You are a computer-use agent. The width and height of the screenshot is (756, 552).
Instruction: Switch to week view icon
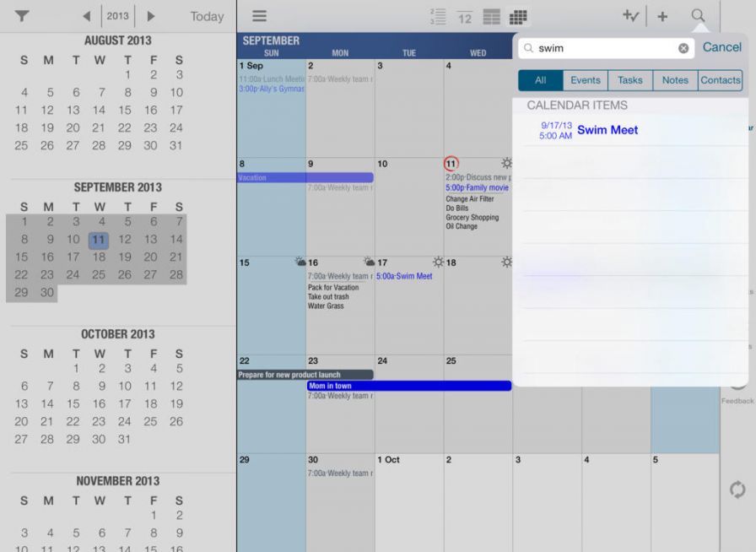point(491,16)
